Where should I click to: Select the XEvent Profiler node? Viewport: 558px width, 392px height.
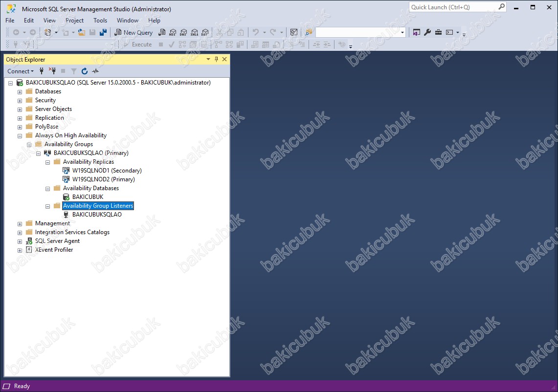coord(54,250)
